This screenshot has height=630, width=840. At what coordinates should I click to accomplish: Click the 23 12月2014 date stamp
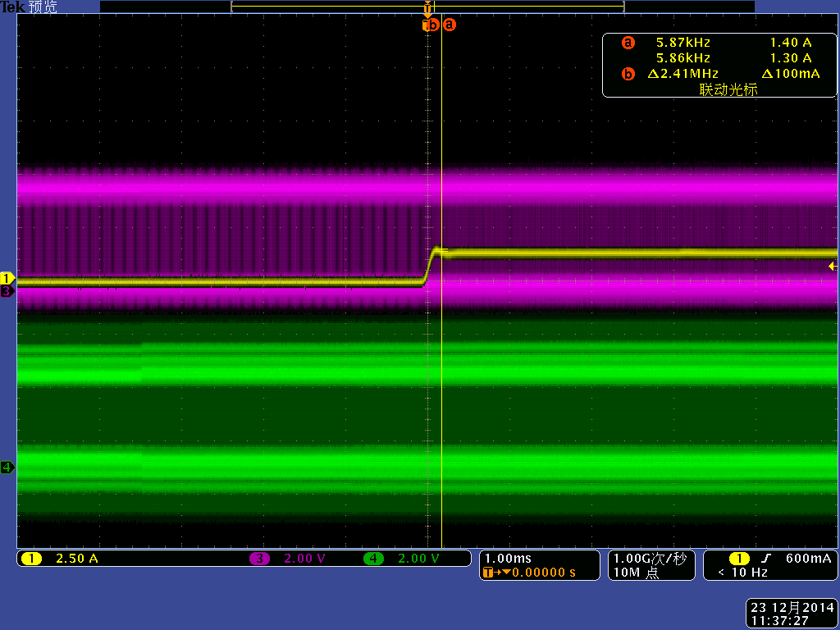click(x=792, y=608)
